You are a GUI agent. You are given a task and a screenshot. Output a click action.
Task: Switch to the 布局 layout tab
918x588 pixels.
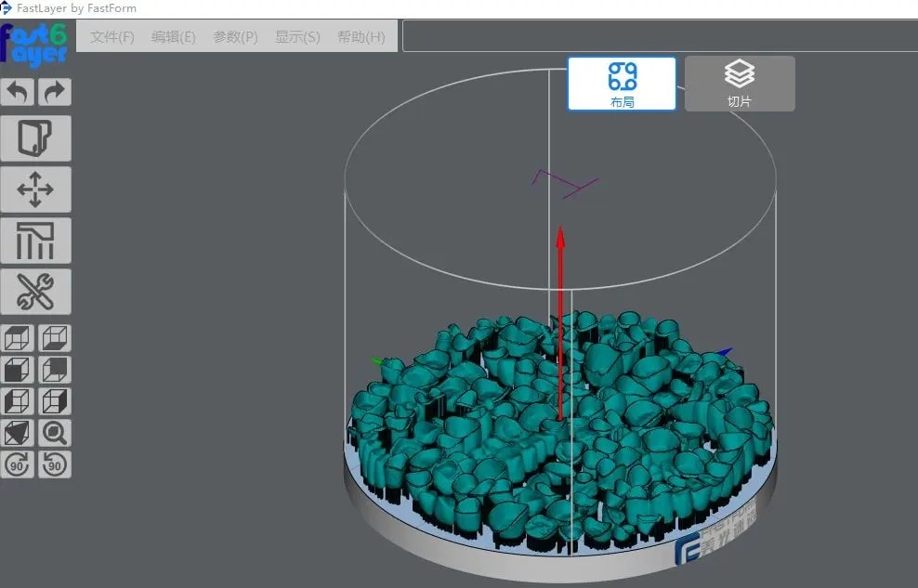coord(622,84)
